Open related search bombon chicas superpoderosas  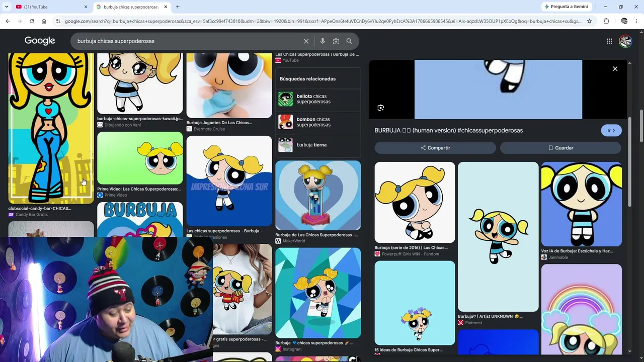point(318,122)
